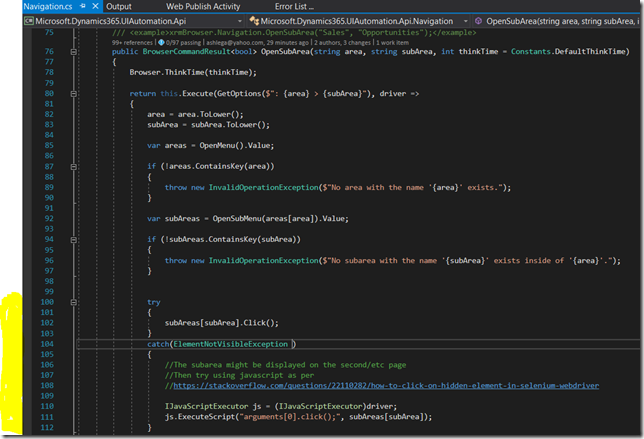Collapse the OpenSubArea method at line 76

[x=74, y=52]
